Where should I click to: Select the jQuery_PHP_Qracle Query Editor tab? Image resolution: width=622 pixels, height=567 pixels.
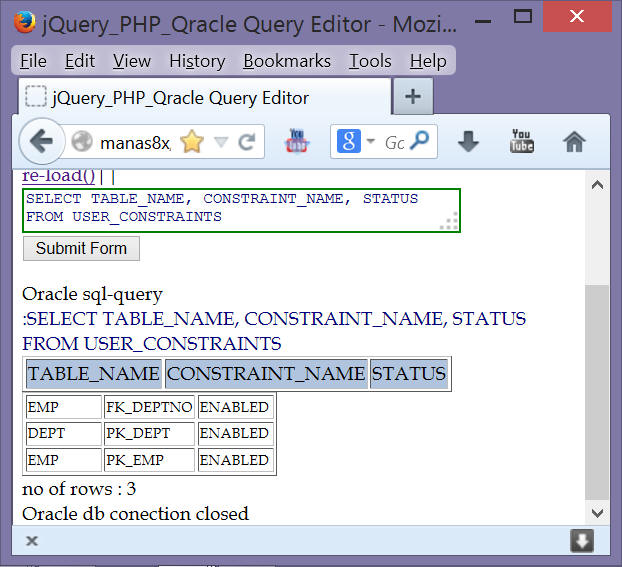coord(205,97)
